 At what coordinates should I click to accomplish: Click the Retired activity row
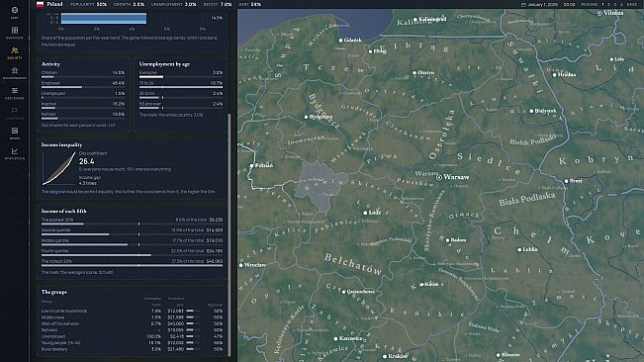[83, 116]
